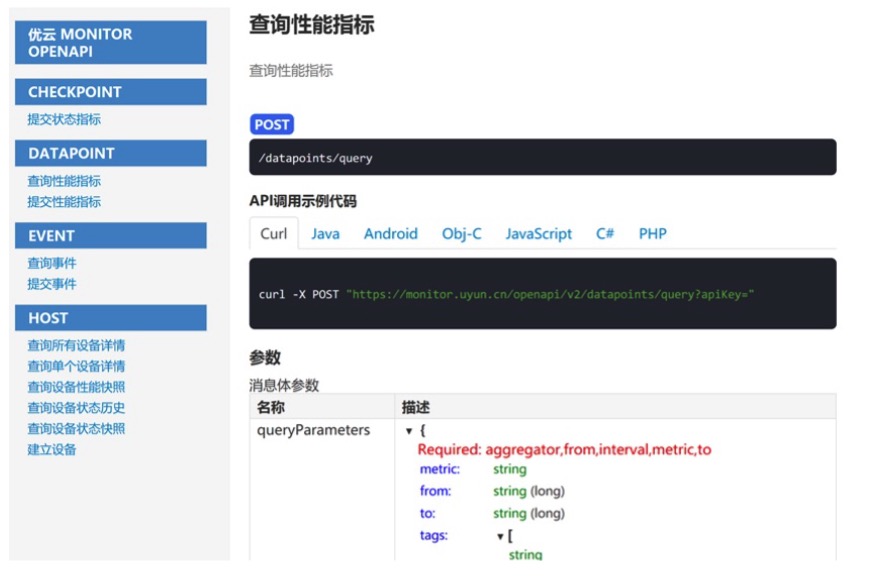This screenshot has height=585, width=871.
Task: Show the JavaScript code example tab
Action: [x=538, y=234]
